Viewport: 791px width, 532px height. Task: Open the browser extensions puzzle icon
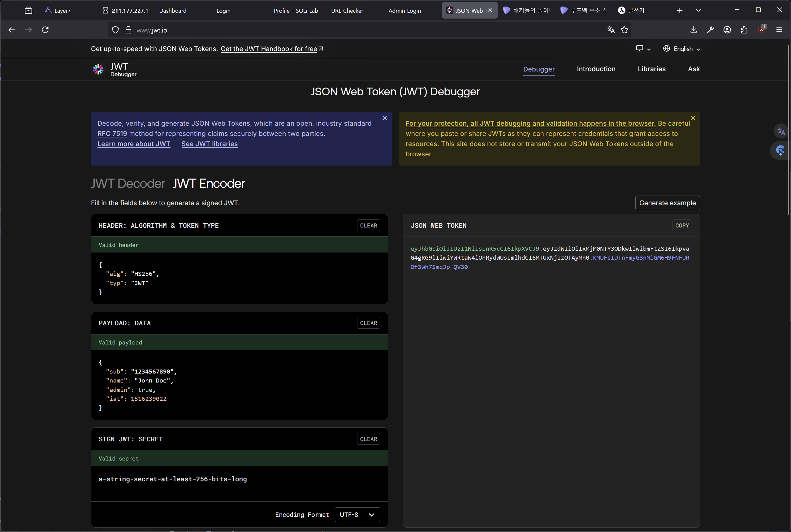tap(744, 30)
